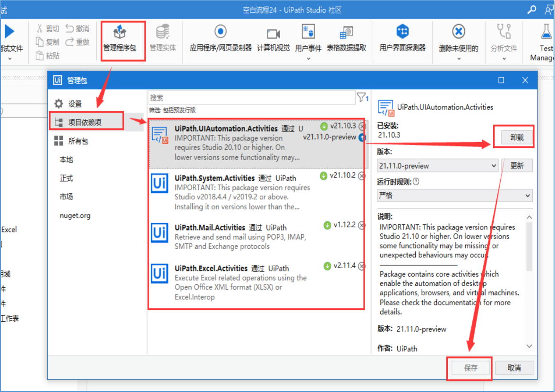Open the search magnifier in title bar
Image resolution: width=555 pixels, height=392 pixels.
[x=532, y=9]
